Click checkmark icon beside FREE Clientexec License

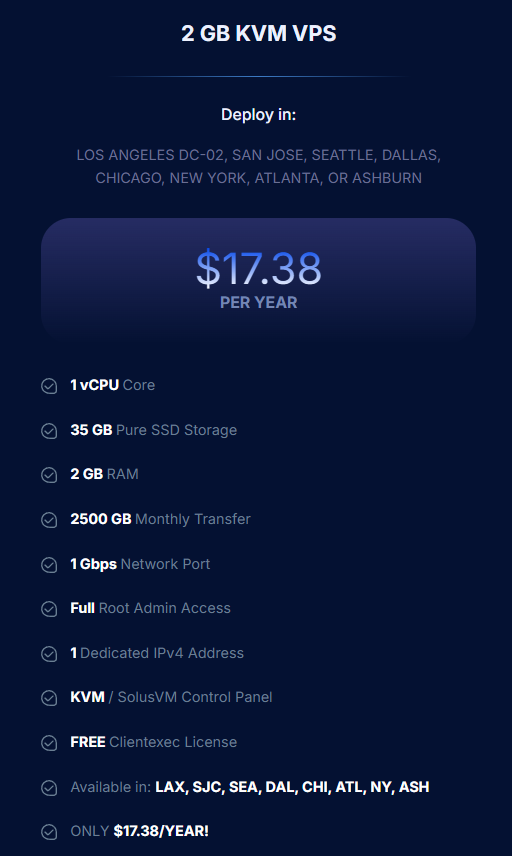(x=49, y=742)
